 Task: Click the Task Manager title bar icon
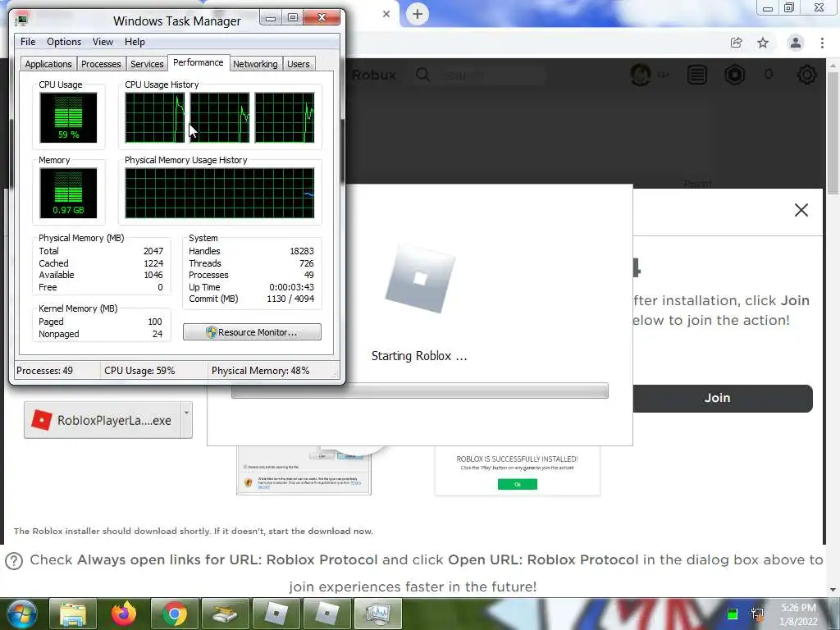point(21,21)
